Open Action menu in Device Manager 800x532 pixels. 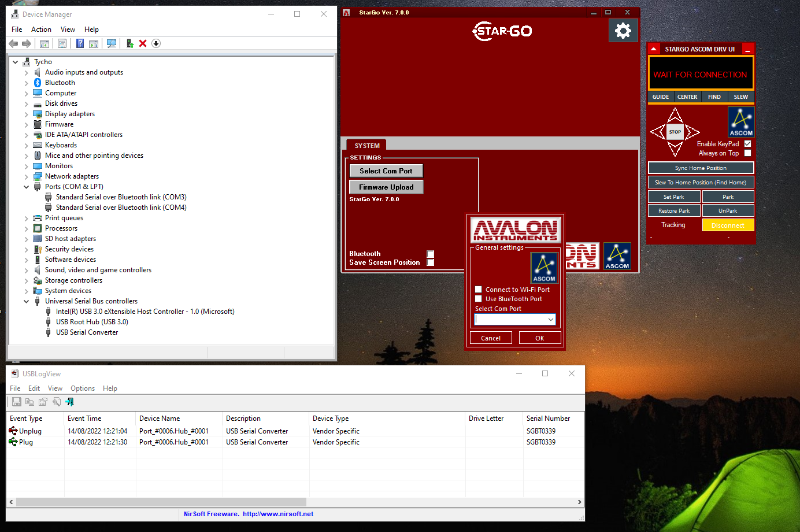coord(41,30)
